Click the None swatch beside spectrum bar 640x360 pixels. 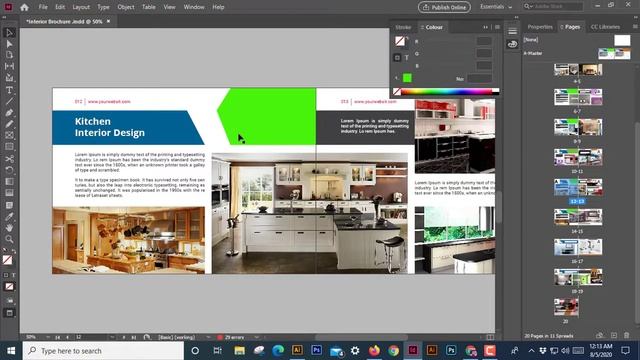click(397, 92)
